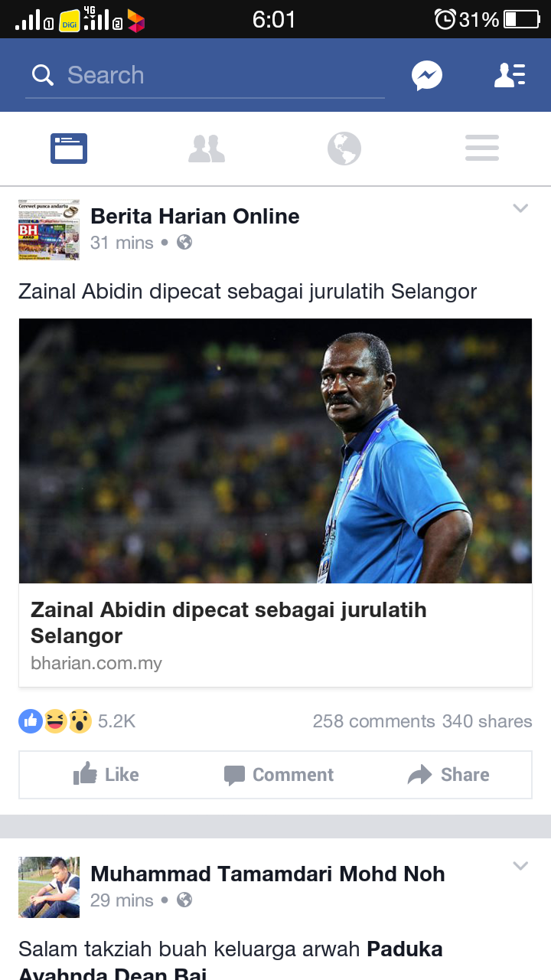Screen dimensions: 551x980
Task: Open the Zainal Abidin article photo
Action: [275, 451]
